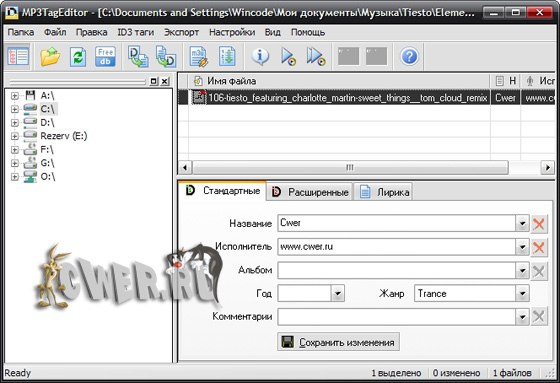Viewport: 560px width, 383px height.
Task: Open the Правка menu
Action: [91, 33]
